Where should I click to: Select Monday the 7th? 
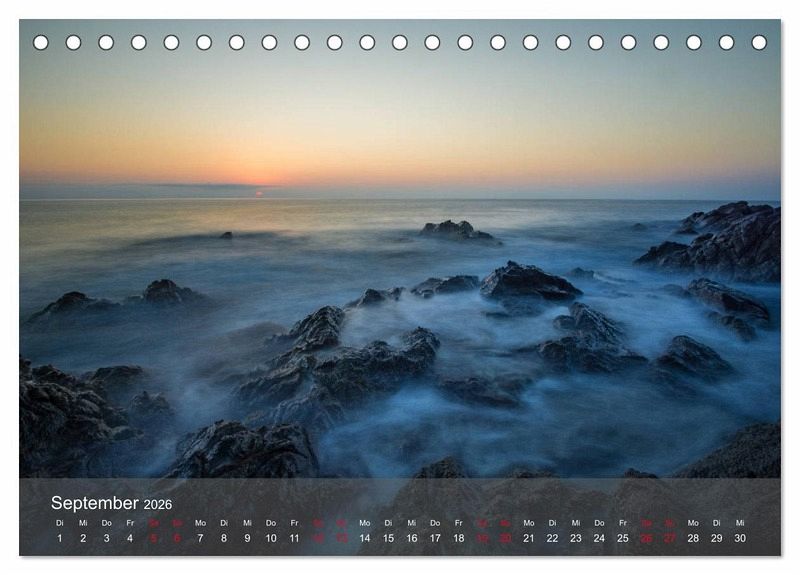coord(200,538)
